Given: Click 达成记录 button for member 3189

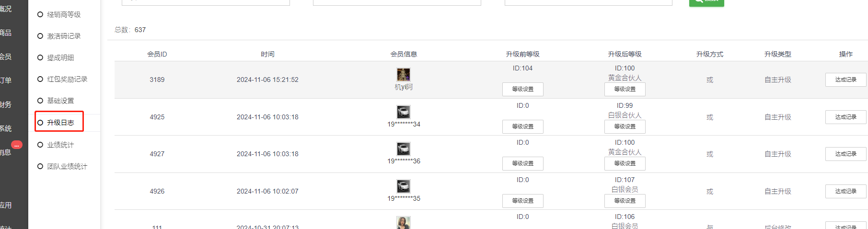Looking at the screenshot, I should 845,80.
